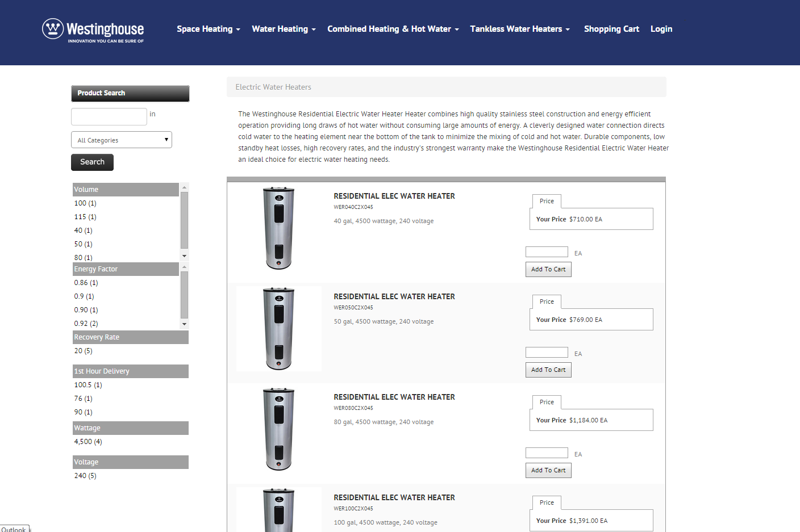Go to Shopping Cart
This screenshot has width=800, height=532.
tap(611, 29)
